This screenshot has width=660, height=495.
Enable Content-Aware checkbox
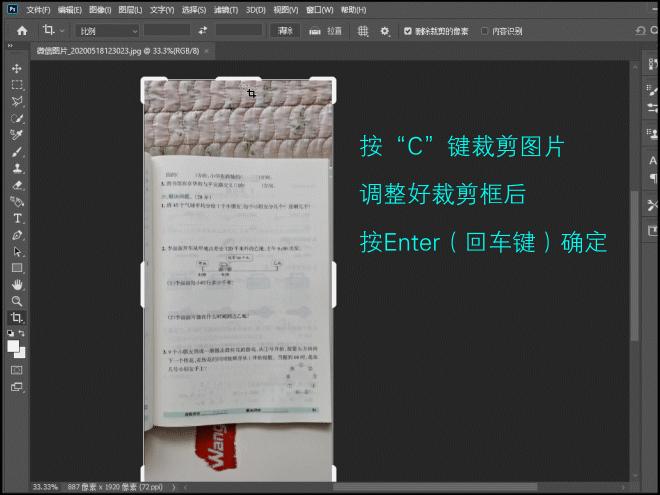pyautogui.click(x=484, y=31)
